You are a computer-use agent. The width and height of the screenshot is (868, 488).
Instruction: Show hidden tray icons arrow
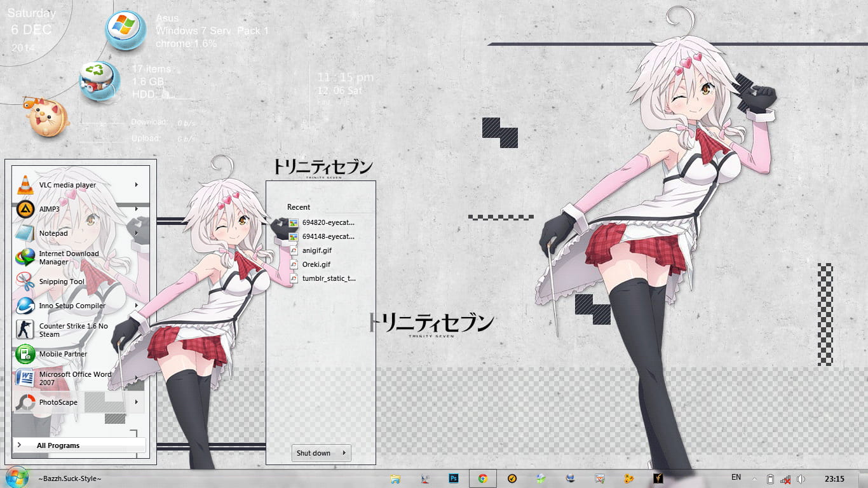coord(755,478)
